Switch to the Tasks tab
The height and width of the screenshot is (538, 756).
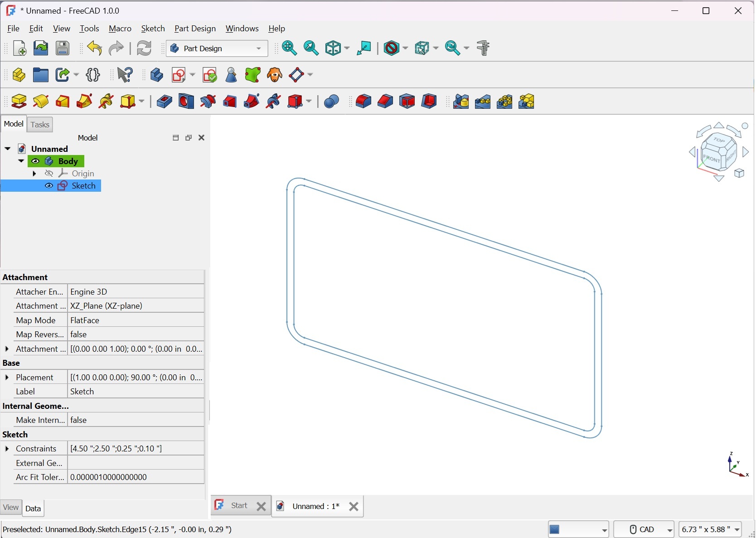40,125
